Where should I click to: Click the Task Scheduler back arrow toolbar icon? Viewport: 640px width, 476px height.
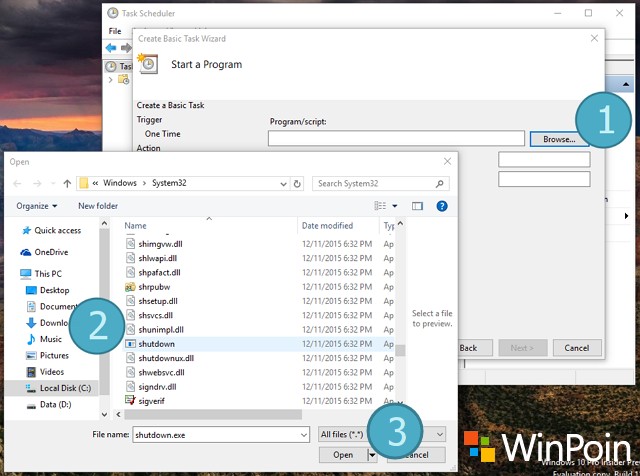click(111, 48)
